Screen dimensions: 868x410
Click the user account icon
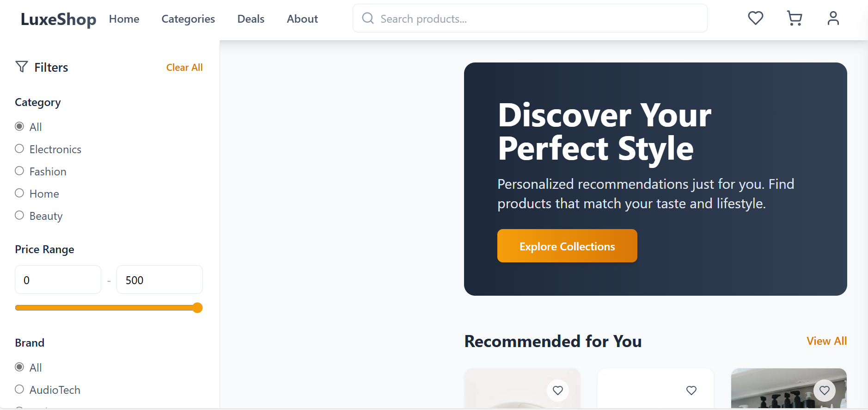coord(833,18)
